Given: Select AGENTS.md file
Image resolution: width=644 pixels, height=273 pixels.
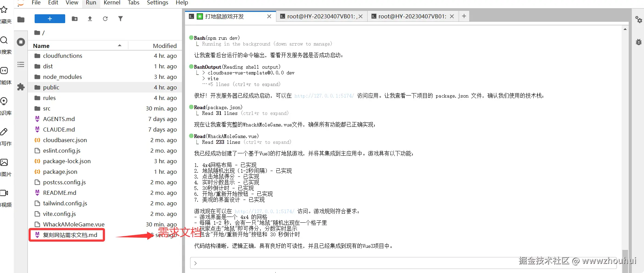Looking at the screenshot, I should pyautogui.click(x=105, y=119).
